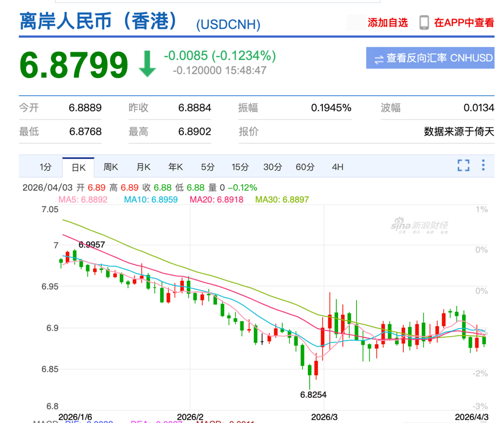Switch to the 周K weekly tab

pos(111,167)
